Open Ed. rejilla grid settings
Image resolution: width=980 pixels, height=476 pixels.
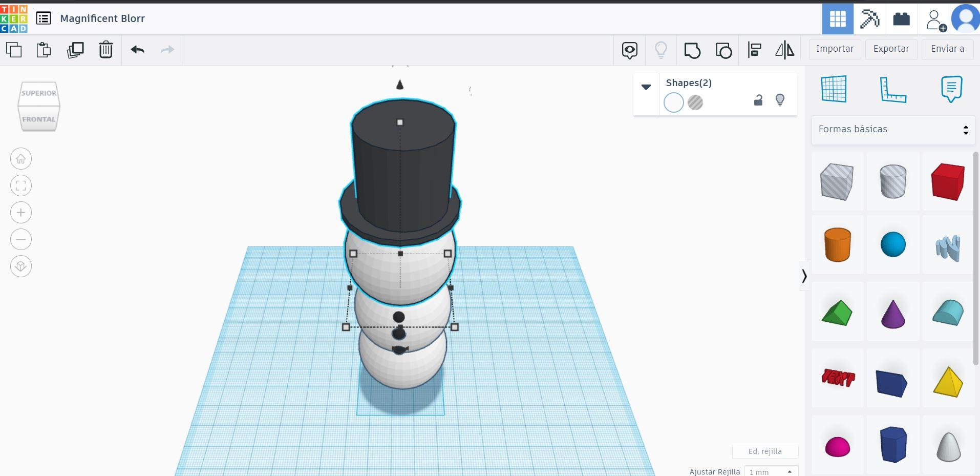pos(765,451)
